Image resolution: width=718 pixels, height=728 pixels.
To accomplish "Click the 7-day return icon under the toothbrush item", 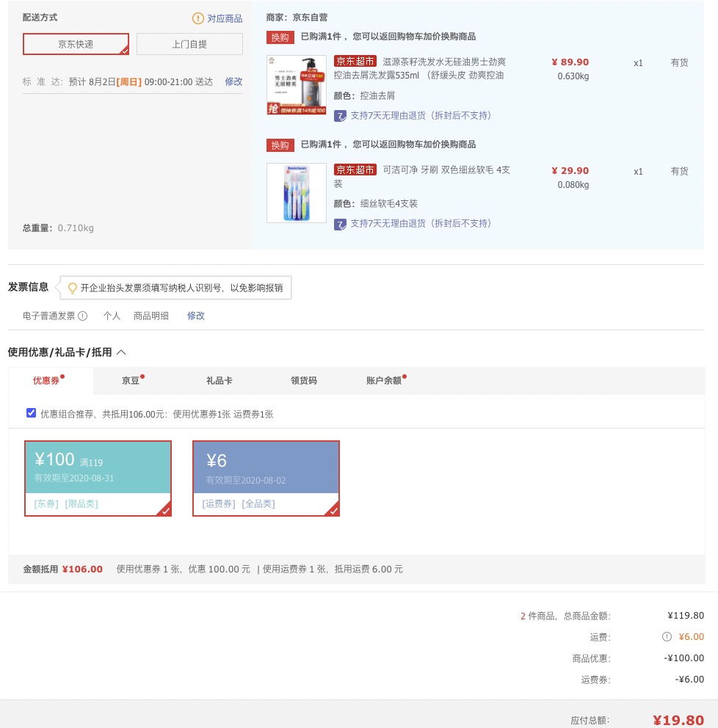I will click(340, 225).
